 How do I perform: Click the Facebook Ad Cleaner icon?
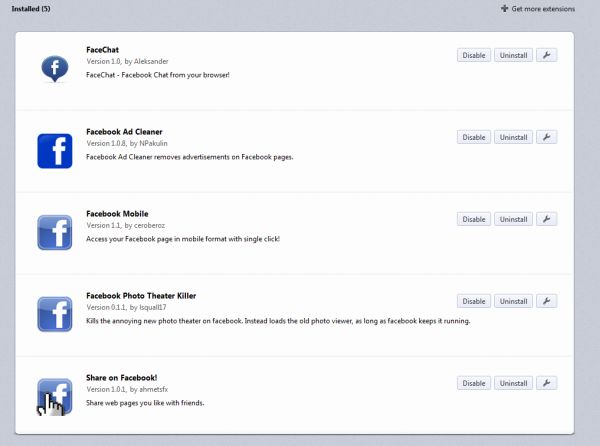(54, 150)
